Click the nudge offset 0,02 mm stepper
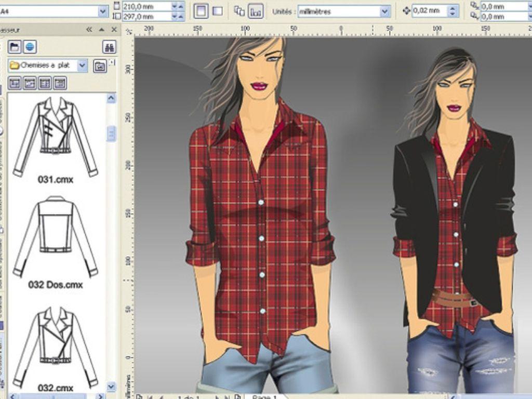This screenshot has height=399, width=532. pos(453,11)
